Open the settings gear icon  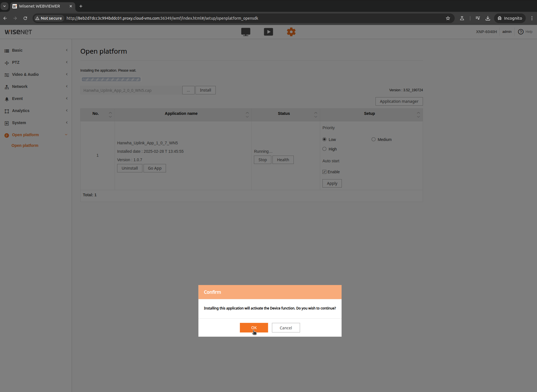click(x=291, y=32)
